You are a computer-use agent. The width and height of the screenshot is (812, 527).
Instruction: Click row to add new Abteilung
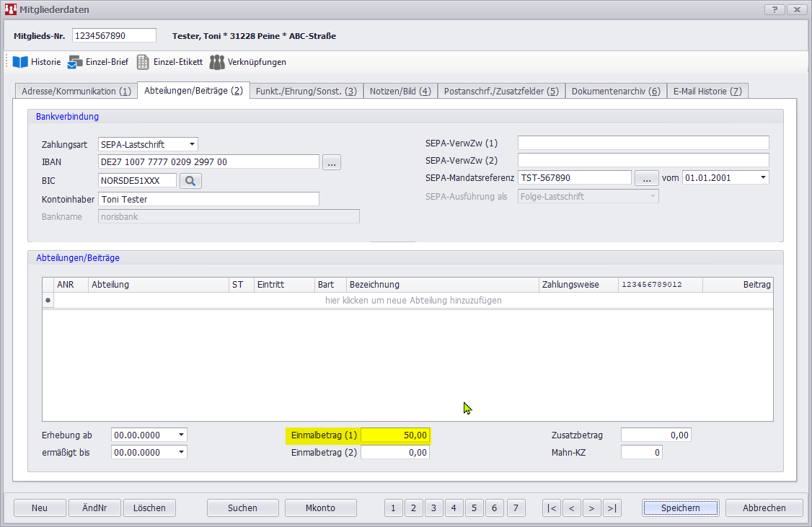pos(413,300)
